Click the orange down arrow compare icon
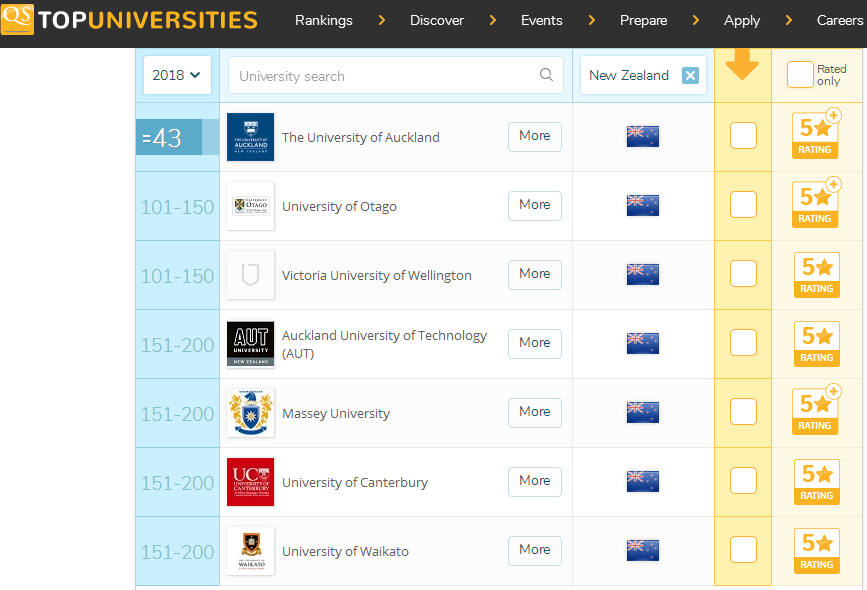The image size is (867, 590). tap(742, 64)
